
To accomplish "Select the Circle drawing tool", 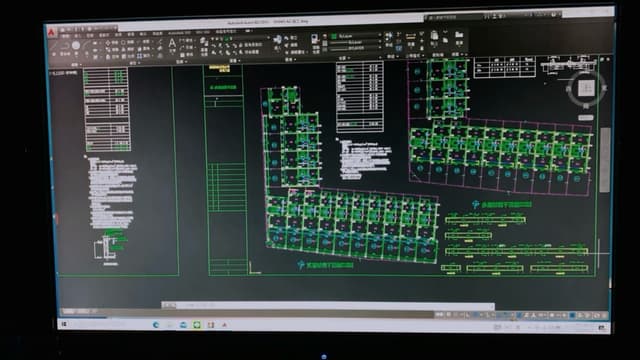I will [76, 46].
